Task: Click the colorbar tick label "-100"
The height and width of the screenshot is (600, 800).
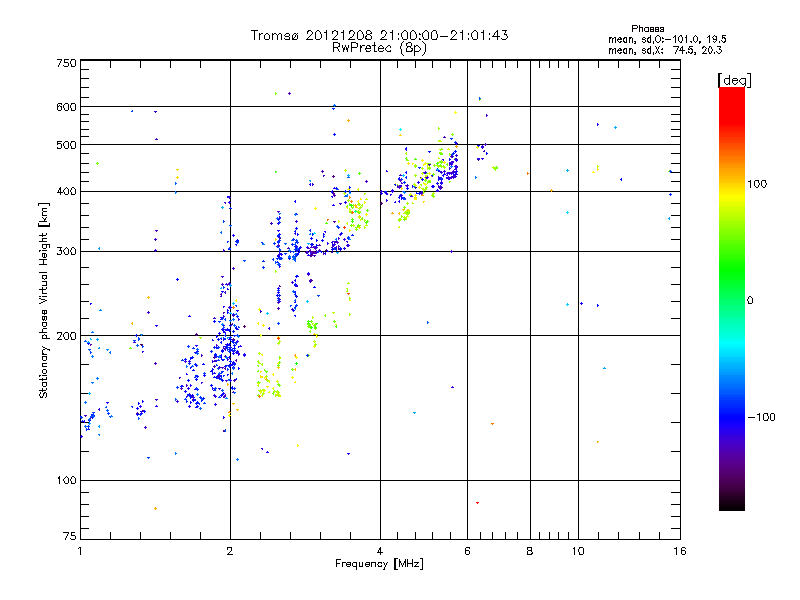Action: point(761,417)
